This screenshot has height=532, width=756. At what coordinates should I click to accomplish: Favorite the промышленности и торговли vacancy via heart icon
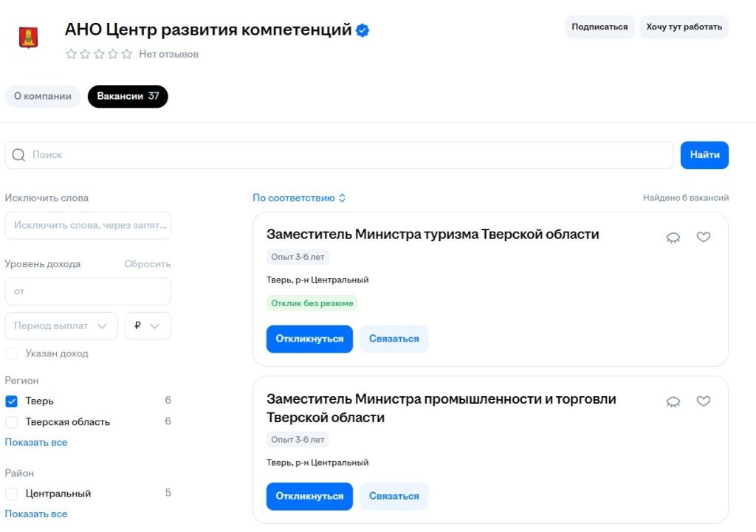tap(703, 401)
